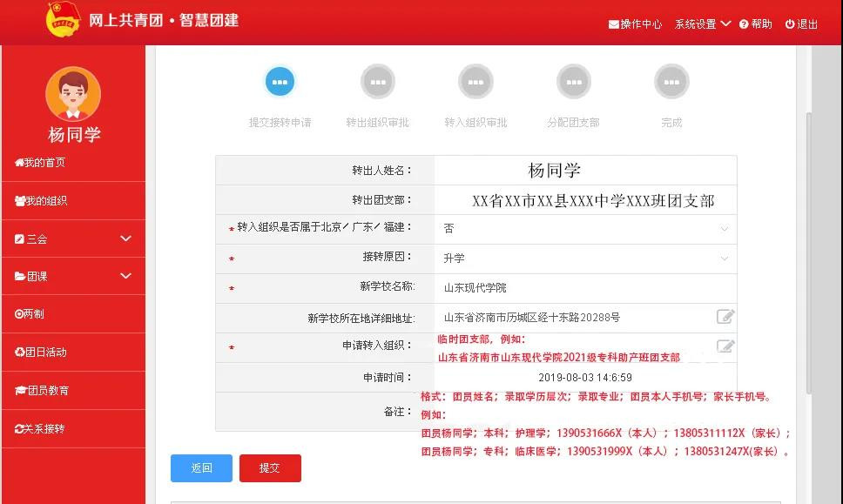Viewport: 843px width, 504px height.
Task: Open 我的组织 sidebar item
Action: pos(73,201)
